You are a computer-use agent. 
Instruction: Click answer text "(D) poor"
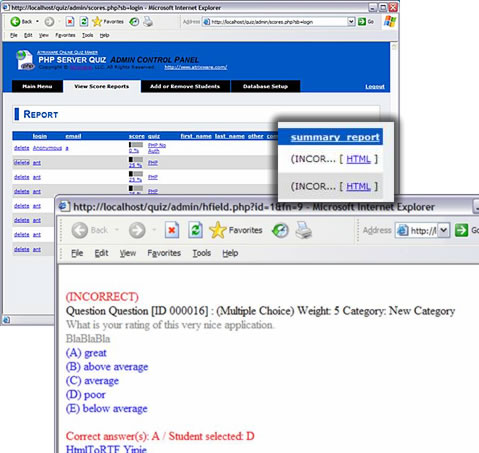[x=85, y=395]
